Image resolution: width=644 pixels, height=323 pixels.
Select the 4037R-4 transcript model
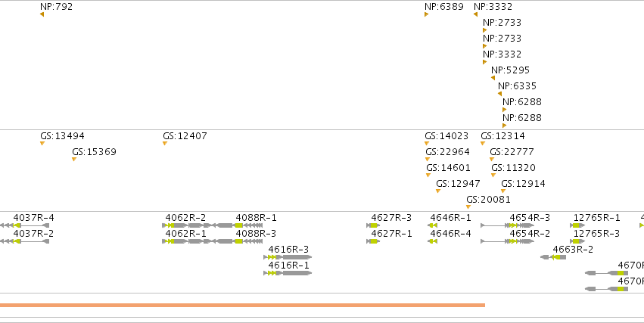[x=25, y=225]
